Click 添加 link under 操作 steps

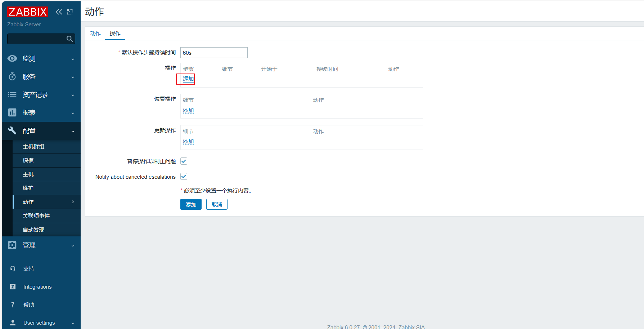188,79
